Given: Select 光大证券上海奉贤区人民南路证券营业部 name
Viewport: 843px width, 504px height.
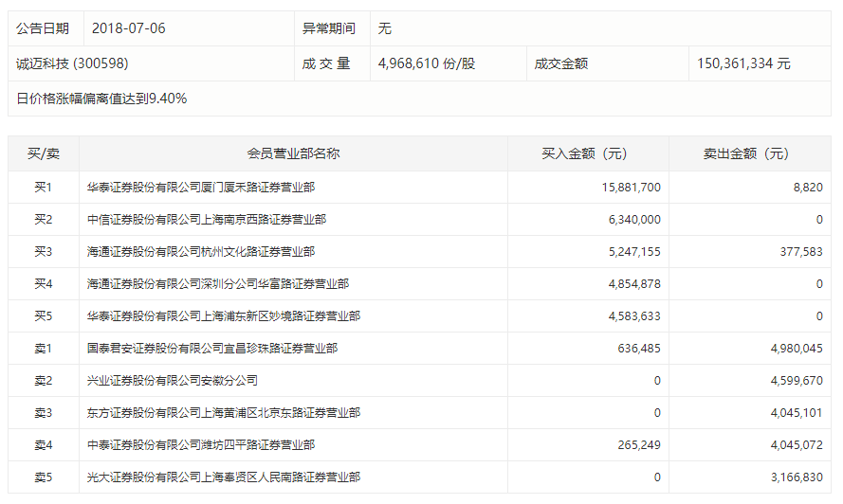Looking at the screenshot, I should (224, 477).
